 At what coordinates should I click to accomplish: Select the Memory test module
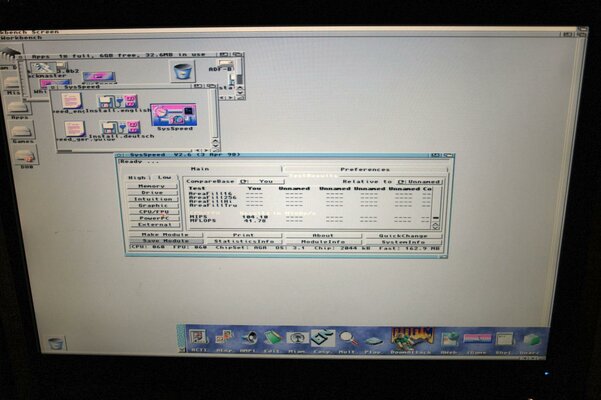click(152, 186)
